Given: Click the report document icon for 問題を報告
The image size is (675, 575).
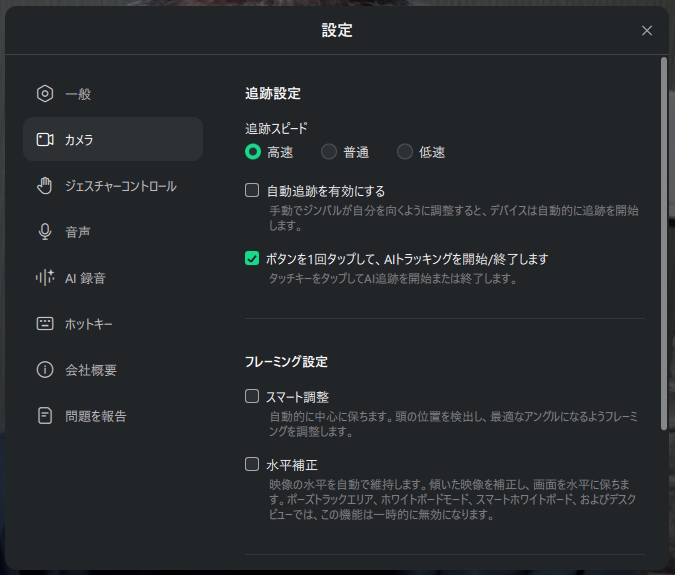Looking at the screenshot, I should 44,416.
